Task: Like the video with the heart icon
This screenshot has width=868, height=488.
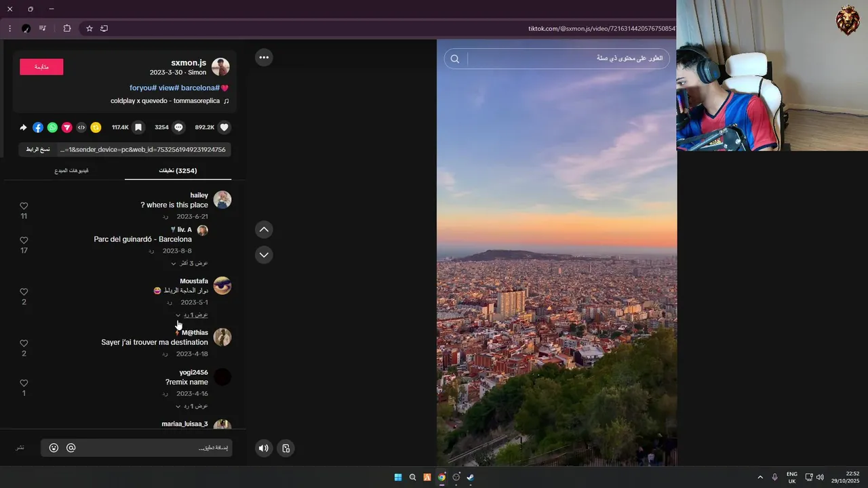Action: point(224,127)
